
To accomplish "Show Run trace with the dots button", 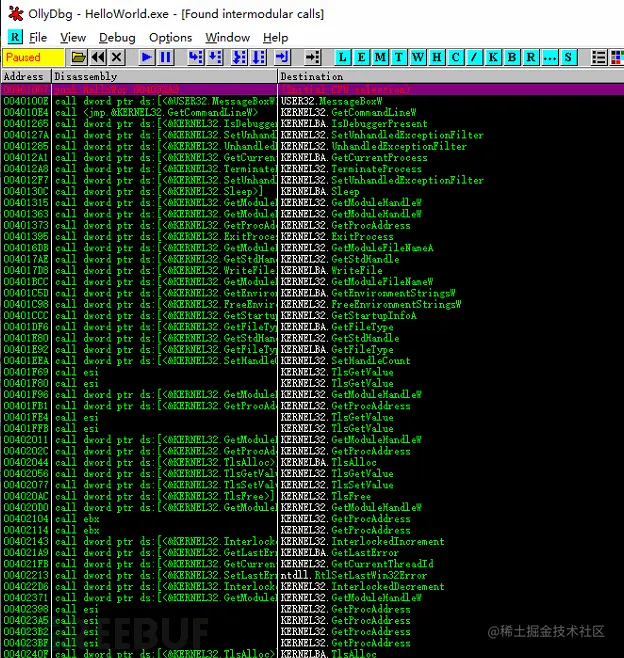I will point(550,57).
